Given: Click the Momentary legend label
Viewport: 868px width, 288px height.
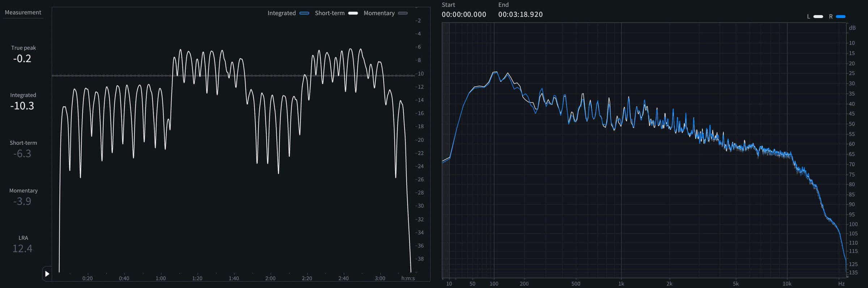Looking at the screenshot, I should coord(379,13).
